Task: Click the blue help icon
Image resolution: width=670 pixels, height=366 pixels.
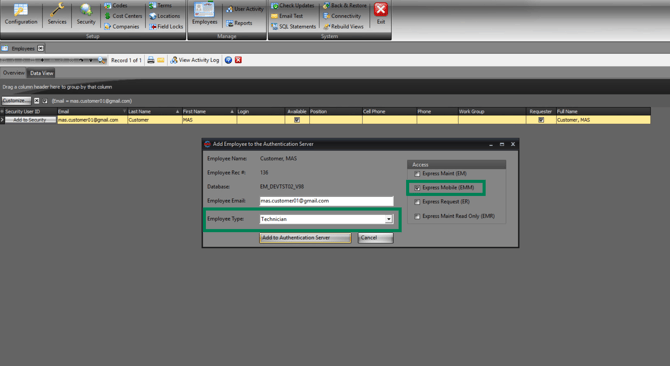Action: point(228,60)
